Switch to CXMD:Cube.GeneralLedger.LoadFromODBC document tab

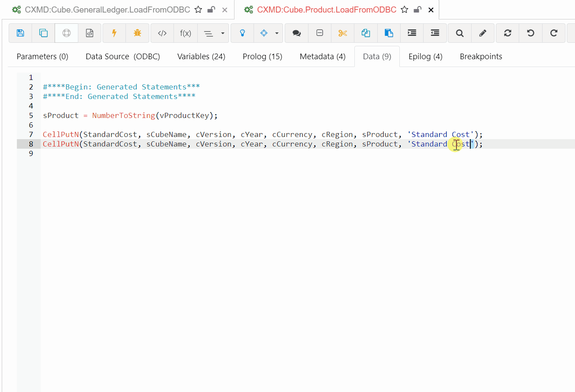pos(107,10)
